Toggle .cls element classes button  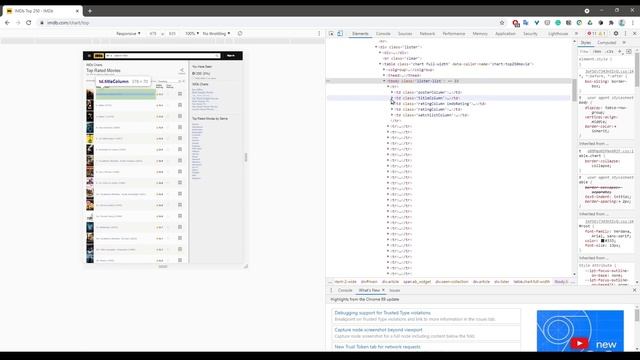pos(609,51)
